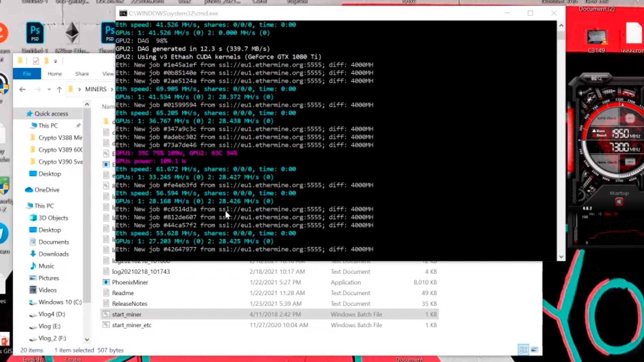Open the Photoshop PSD file on desktop

[35, 33]
